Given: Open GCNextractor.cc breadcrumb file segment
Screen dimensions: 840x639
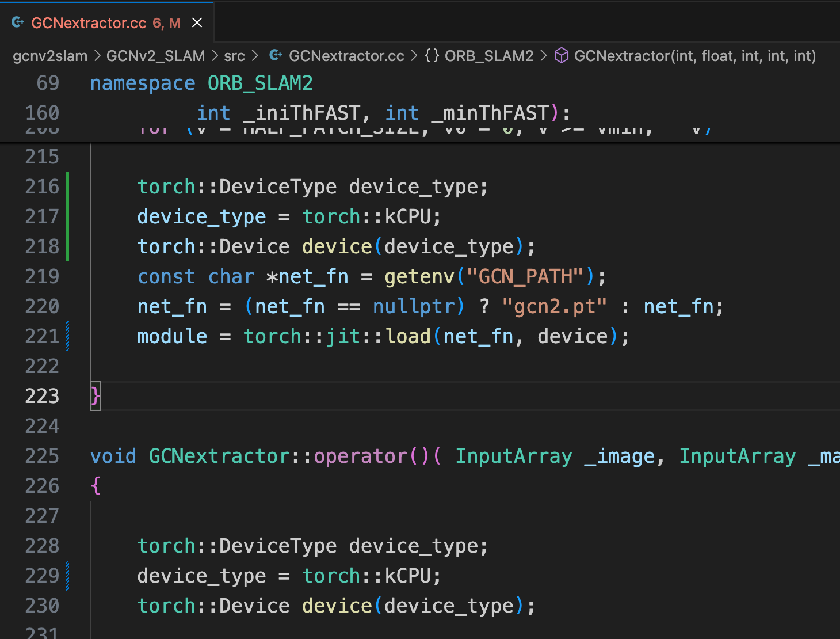Looking at the screenshot, I should point(346,56).
